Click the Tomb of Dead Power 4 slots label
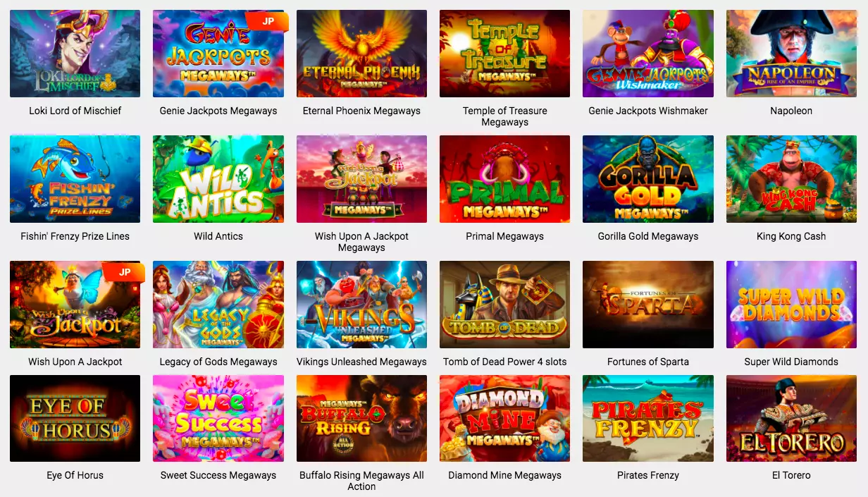Viewport: 868px width, 497px height. (x=504, y=362)
